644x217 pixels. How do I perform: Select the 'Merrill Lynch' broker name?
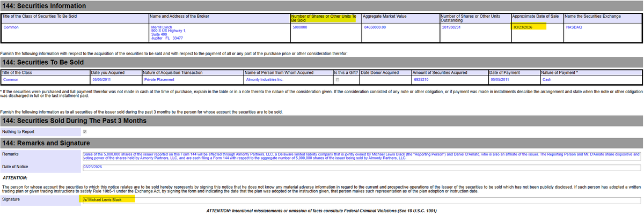163,27
